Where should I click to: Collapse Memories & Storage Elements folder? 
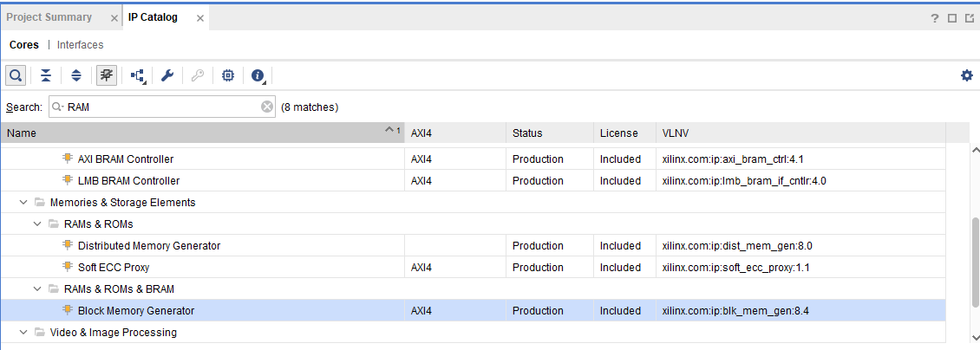(x=23, y=203)
